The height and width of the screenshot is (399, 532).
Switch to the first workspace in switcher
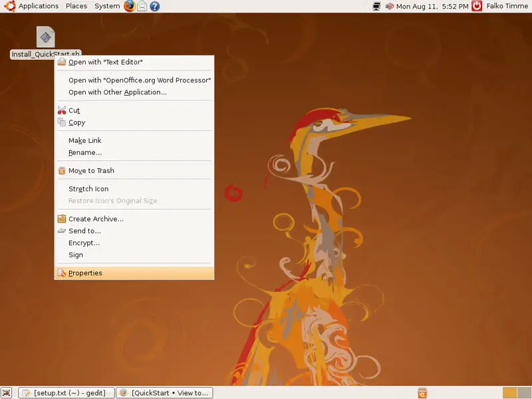coord(509,393)
